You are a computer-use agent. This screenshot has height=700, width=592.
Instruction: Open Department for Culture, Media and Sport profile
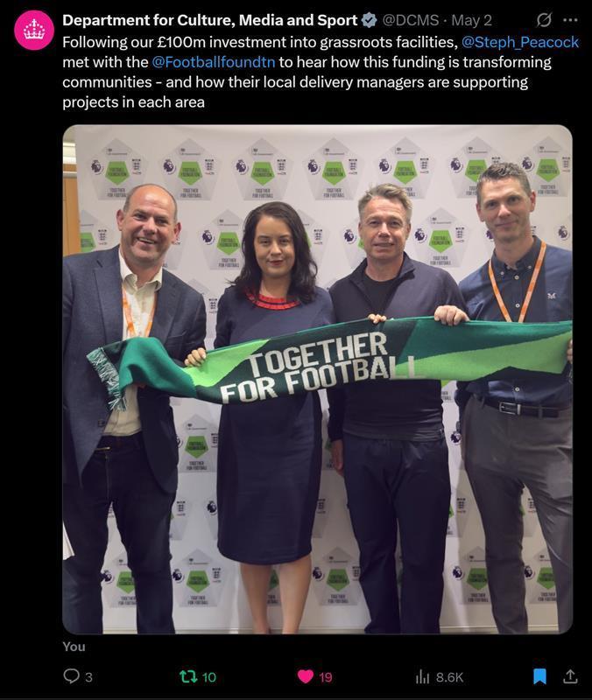209,20
